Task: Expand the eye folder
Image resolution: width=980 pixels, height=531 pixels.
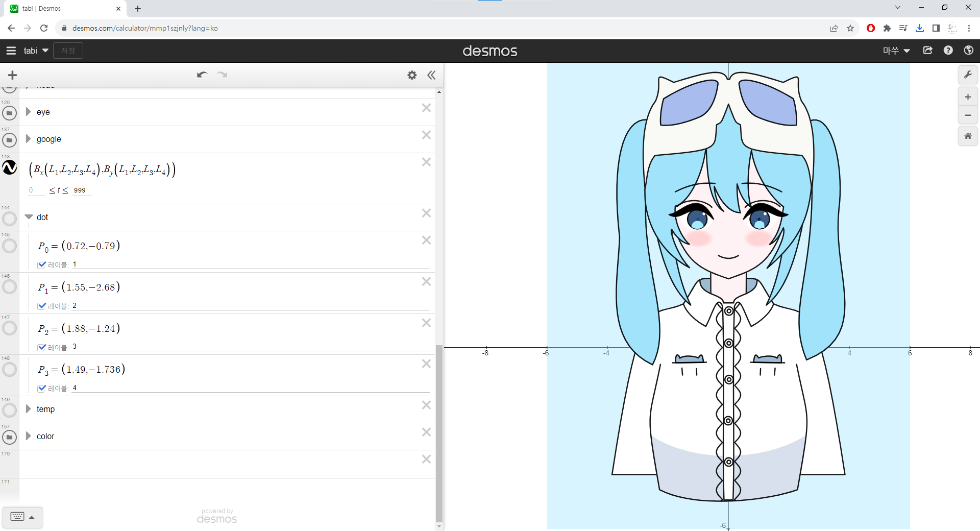Action: click(x=29, y=112)
